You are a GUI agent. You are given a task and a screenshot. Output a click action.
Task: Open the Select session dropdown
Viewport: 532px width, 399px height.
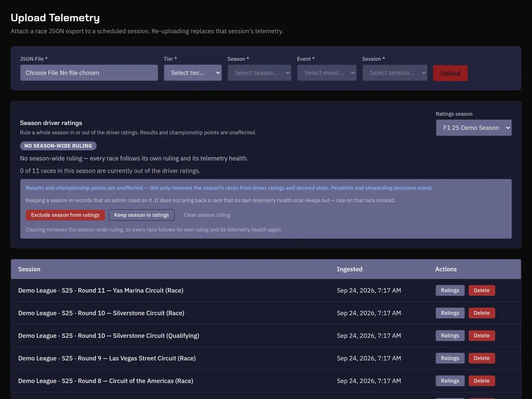(x=395, y=73)
